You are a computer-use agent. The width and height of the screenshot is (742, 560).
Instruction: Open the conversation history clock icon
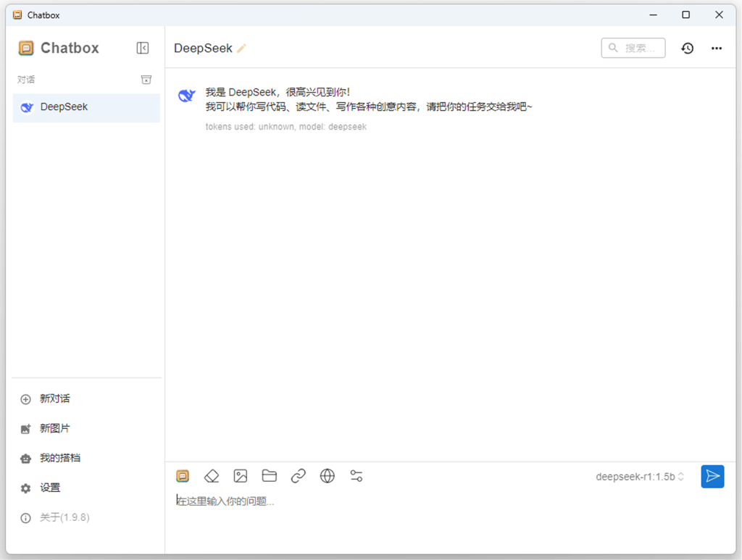tap(687, 48)
